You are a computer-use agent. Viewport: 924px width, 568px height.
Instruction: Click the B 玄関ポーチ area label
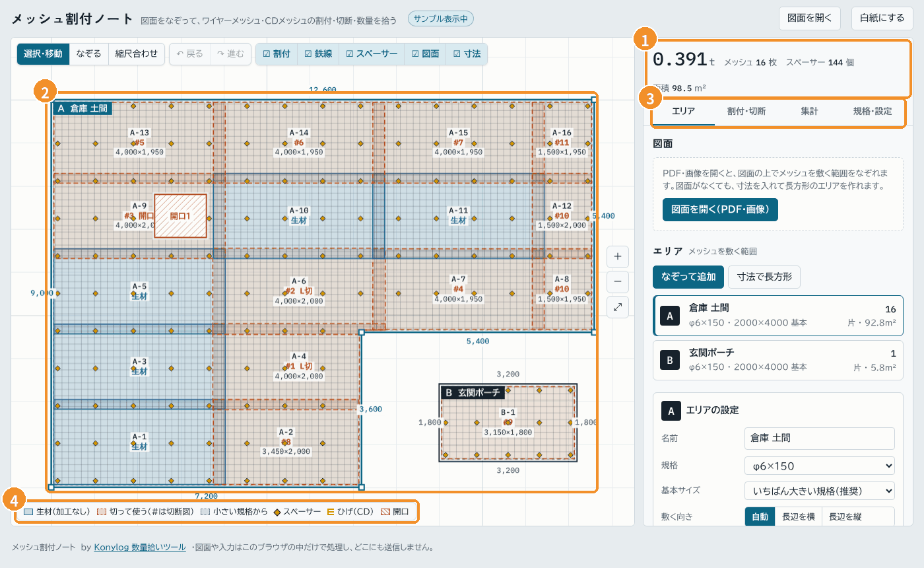473,392
